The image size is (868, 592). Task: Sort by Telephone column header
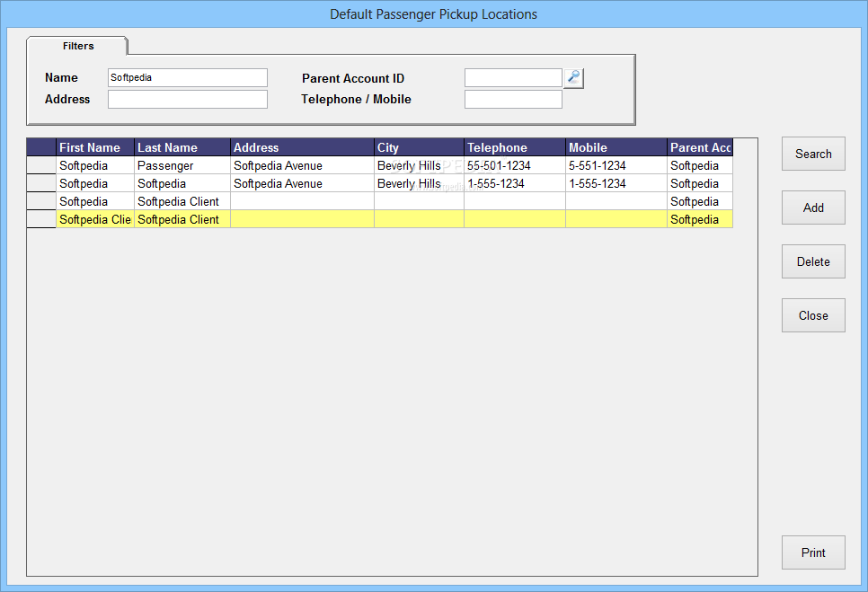[x=515, y=147]
